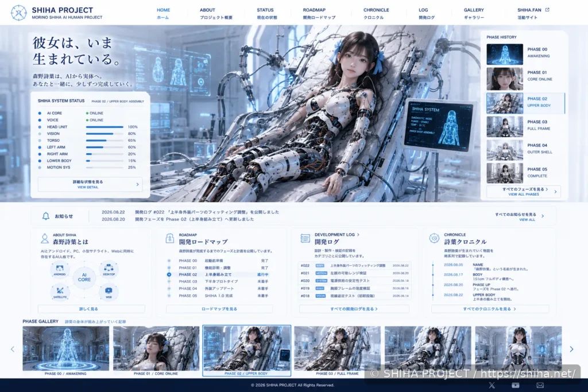Image resolution: width=588 pixels, height=392 pixels.
Task: Click the chevron on VIEW ALL PHASES
Action: click(x=555, y=192)
